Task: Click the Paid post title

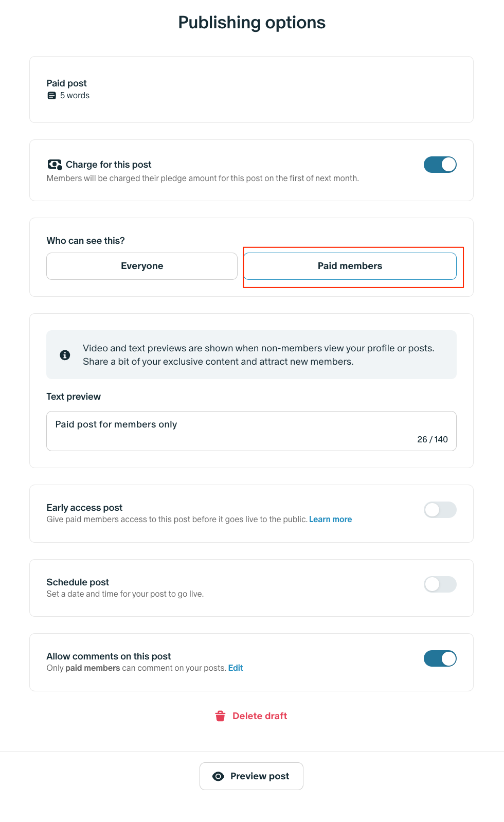Action: (67, 83)
